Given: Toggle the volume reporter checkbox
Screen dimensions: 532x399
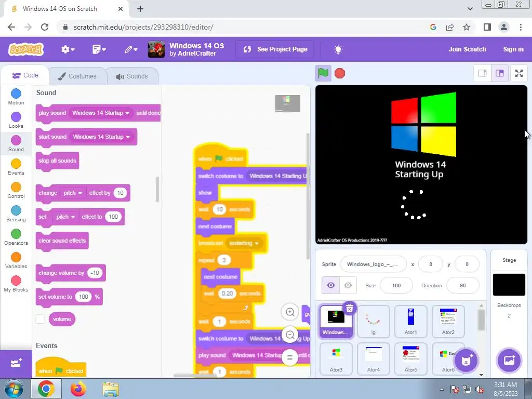Looking at the screenshot, I should (41, 319).
